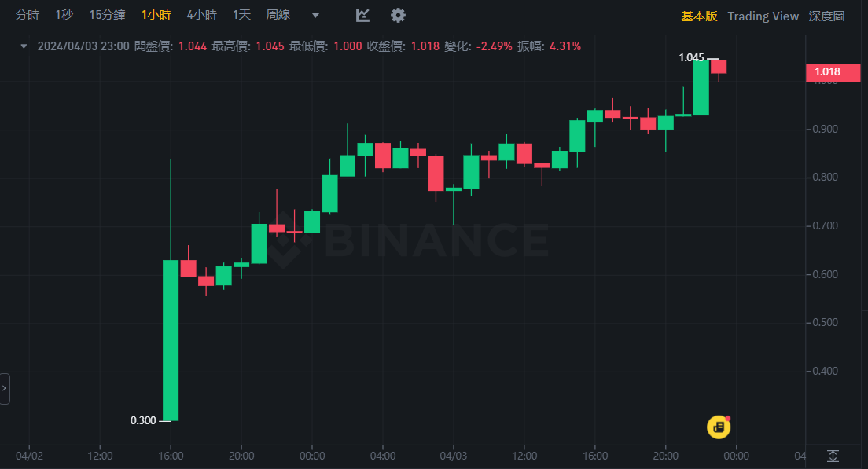The image size is (868, 469).
Task: Click the yellow floating feedback icon
Action: (x=719, y=427)
